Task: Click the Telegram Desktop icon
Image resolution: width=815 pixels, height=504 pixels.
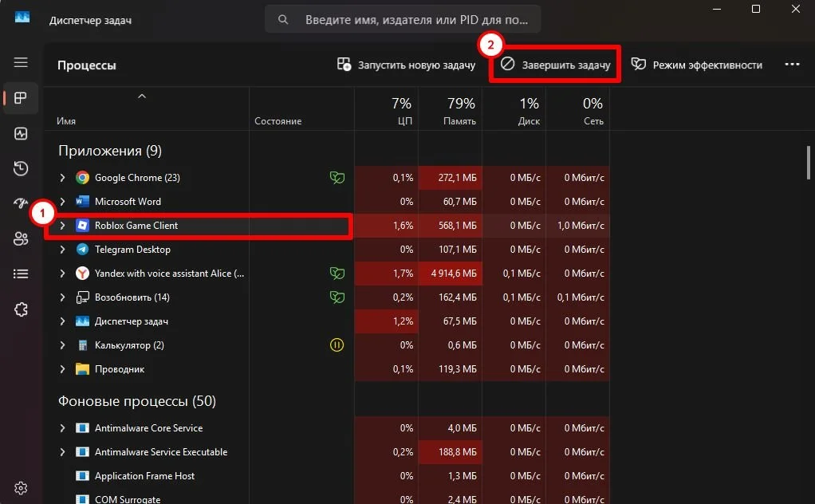Action: 82,250
